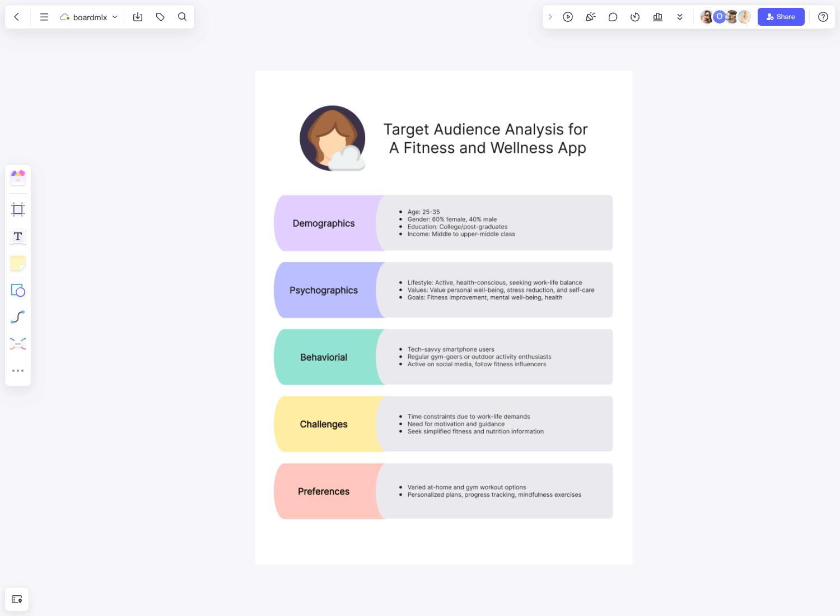This screenshot has width=840, height=616.
Task: Navigate back with the left arrow
Action: pyautogui.click(x=17, y=17)
